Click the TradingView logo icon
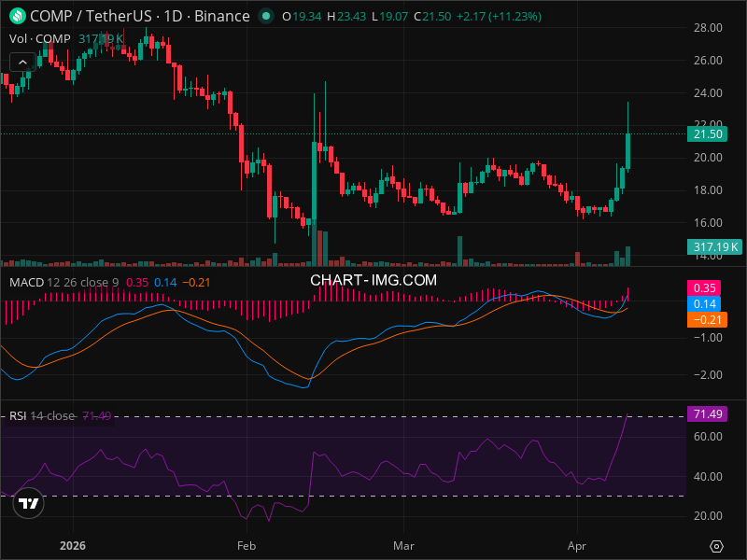The width and height of the screenshot is (747, 560). (x=29, y=503)
